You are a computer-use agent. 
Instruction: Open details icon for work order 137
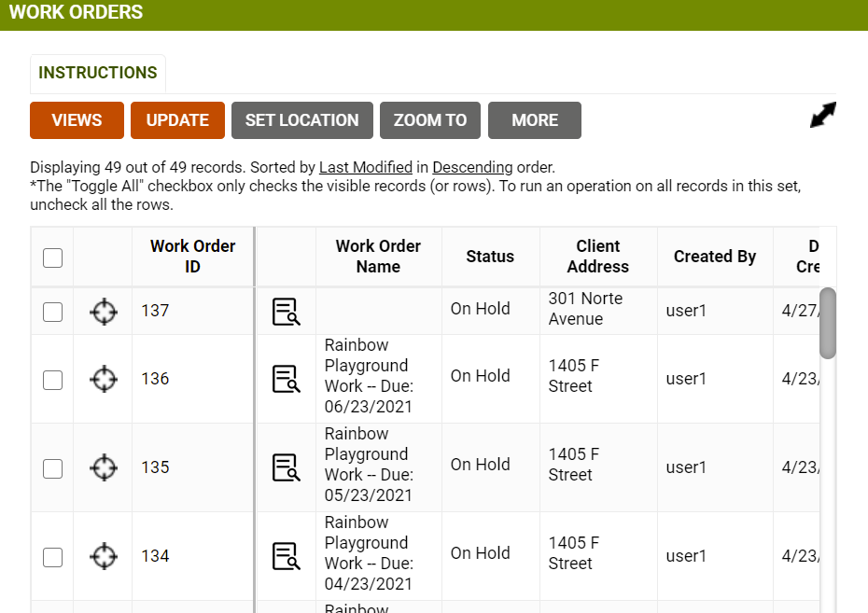(286, 312)
